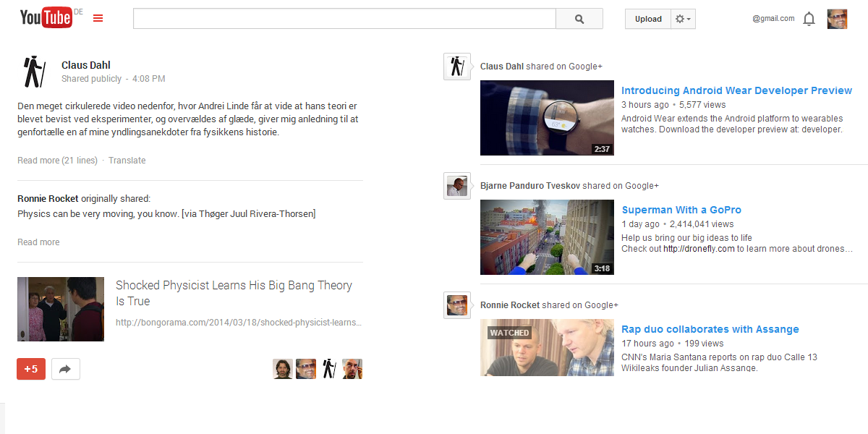
Task: Open Introducing Android Wear Developer Preview video
Action: pos(736,90)
